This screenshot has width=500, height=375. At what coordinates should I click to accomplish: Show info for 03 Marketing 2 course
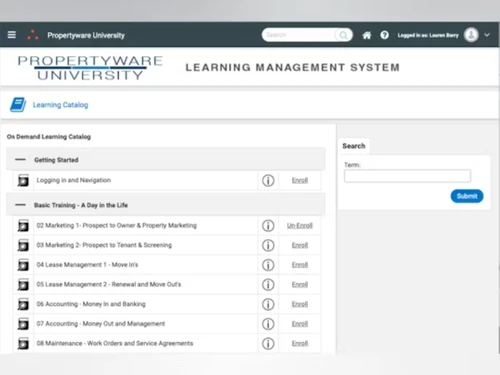click(x=268, y=245)
